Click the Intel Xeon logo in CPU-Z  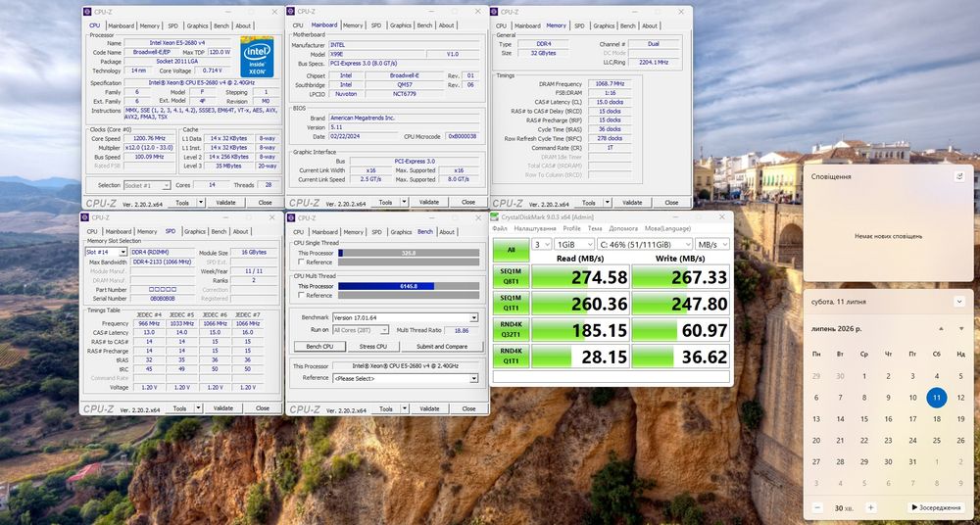point(257,57)
